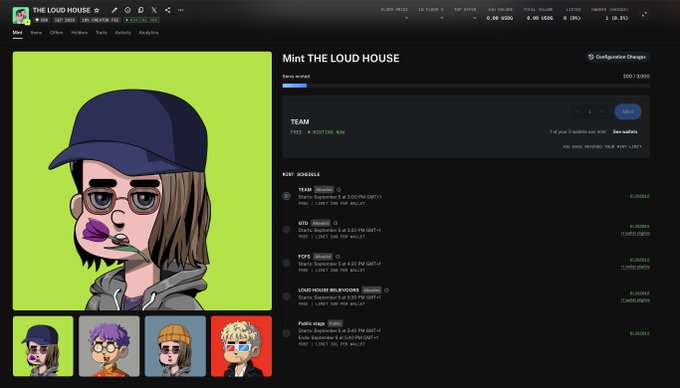Open the Traits tab
Image resolution: width=680 pixels, height=388 pixels.
pyautogui.click(x=101, y=33)
